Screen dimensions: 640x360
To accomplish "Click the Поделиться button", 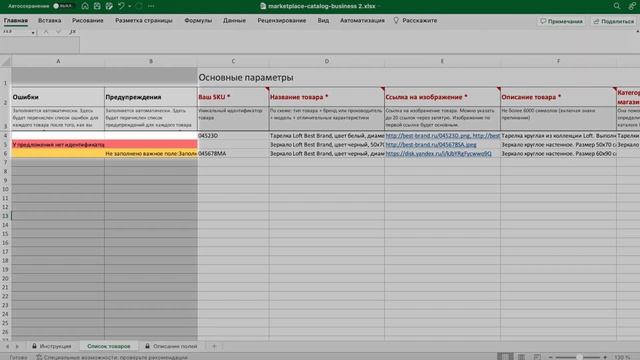I will pos(614,21).
